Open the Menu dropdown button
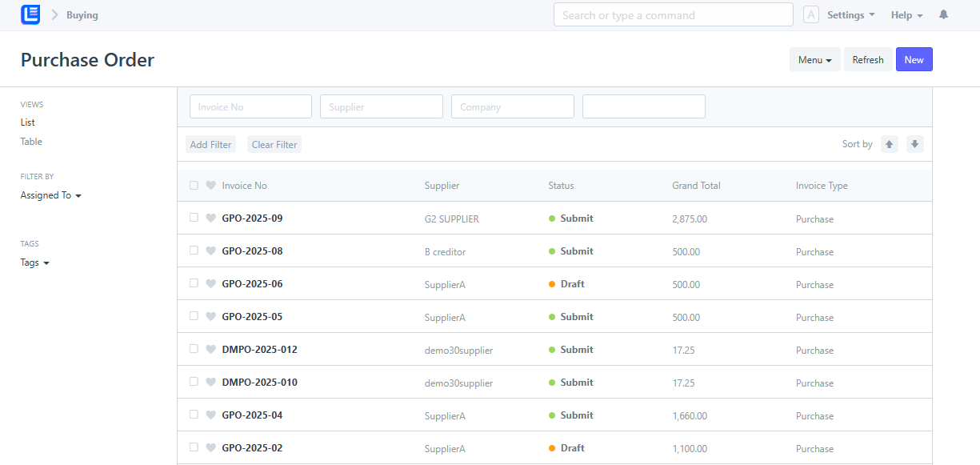Viewport: 980px width, 465px height. (815, 59)
